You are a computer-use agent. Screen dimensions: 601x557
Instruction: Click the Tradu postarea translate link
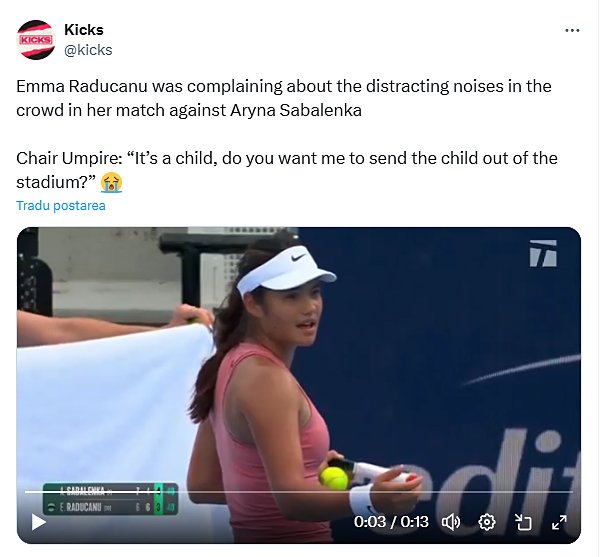tap(61, 205)
